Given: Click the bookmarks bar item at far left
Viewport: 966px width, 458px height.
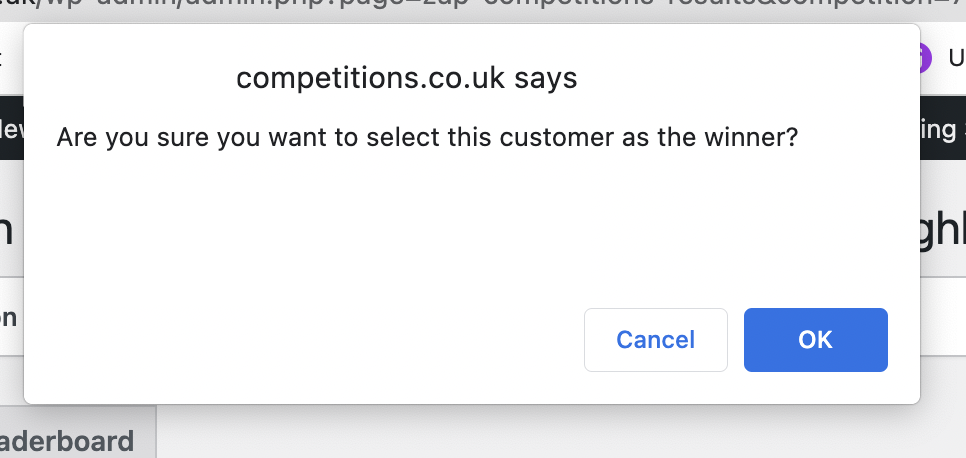Looking at the screenshot, I should [3, 58].
